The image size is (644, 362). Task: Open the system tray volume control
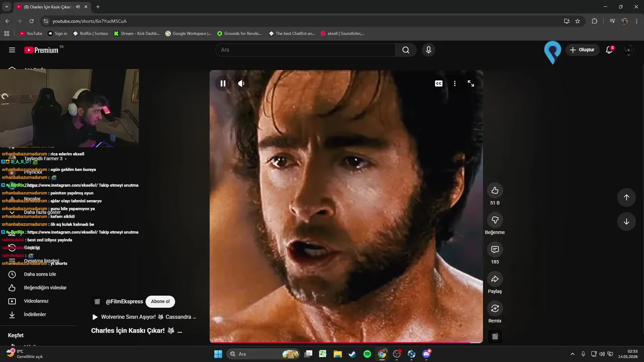pyautogui.click(x=602, y=354)
